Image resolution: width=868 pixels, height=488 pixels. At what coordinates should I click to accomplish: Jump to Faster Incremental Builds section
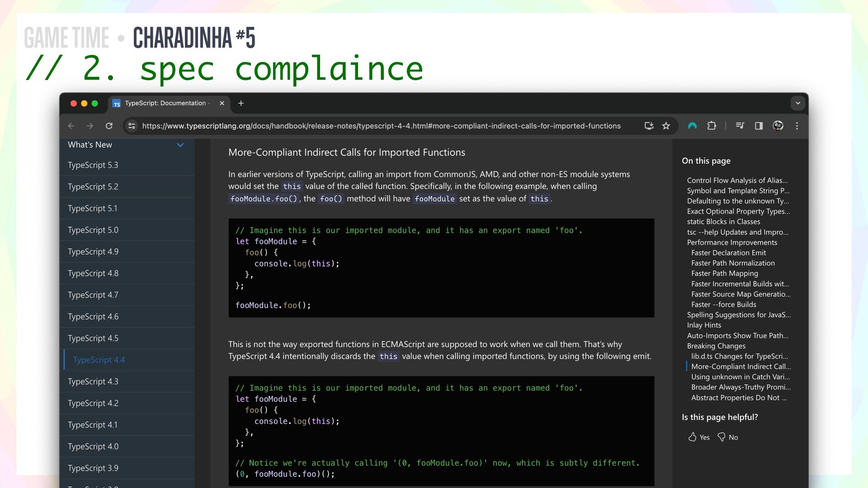pyautogui.click(x=740, y=284)
